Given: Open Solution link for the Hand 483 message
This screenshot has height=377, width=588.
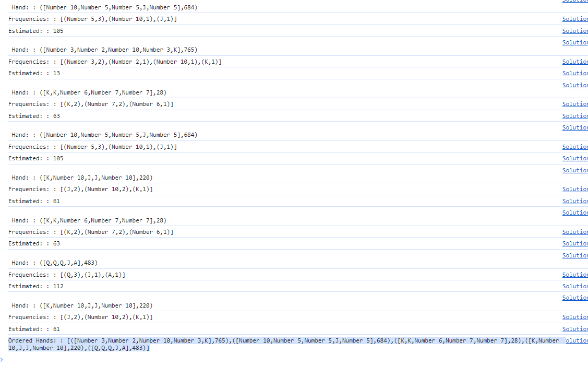Looking at the screenshot, I should pos(574,255).
